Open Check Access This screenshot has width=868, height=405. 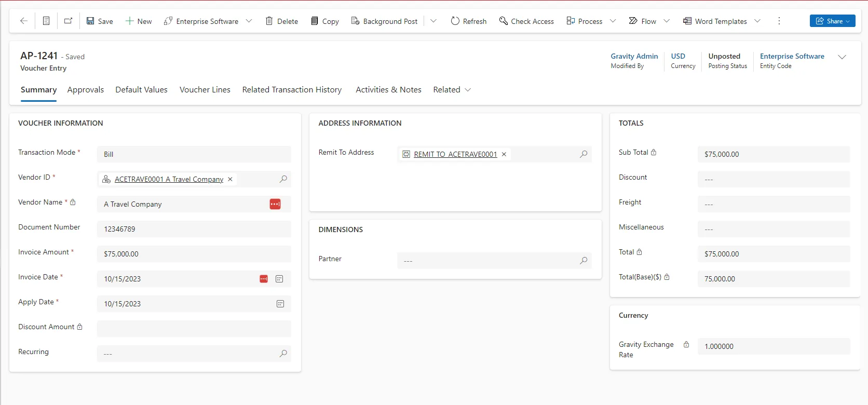526,21
